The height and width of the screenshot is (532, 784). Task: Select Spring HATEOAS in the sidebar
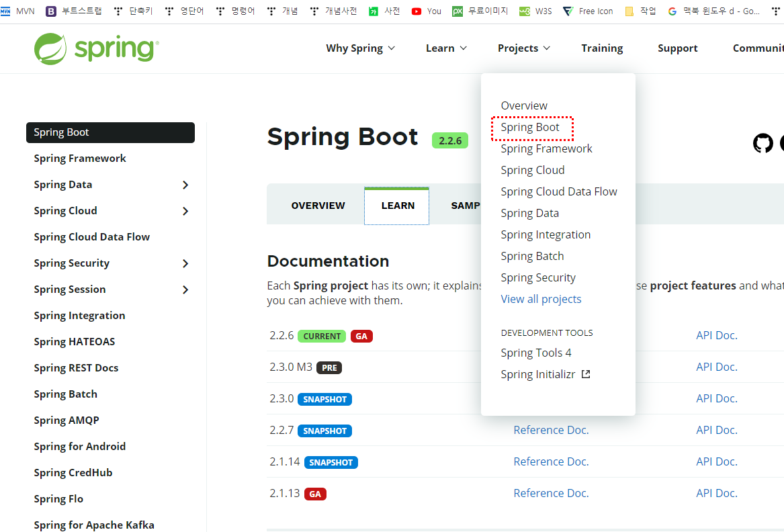75,342
